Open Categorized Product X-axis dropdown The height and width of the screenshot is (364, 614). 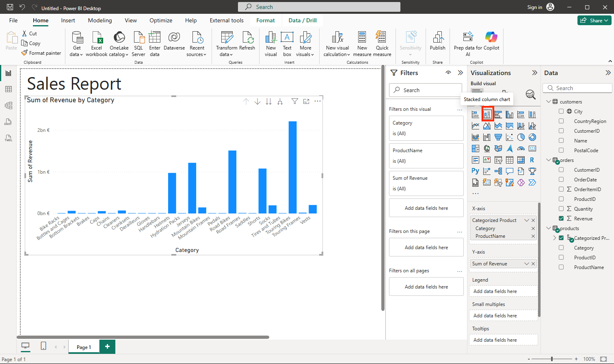tap(527, 220)
